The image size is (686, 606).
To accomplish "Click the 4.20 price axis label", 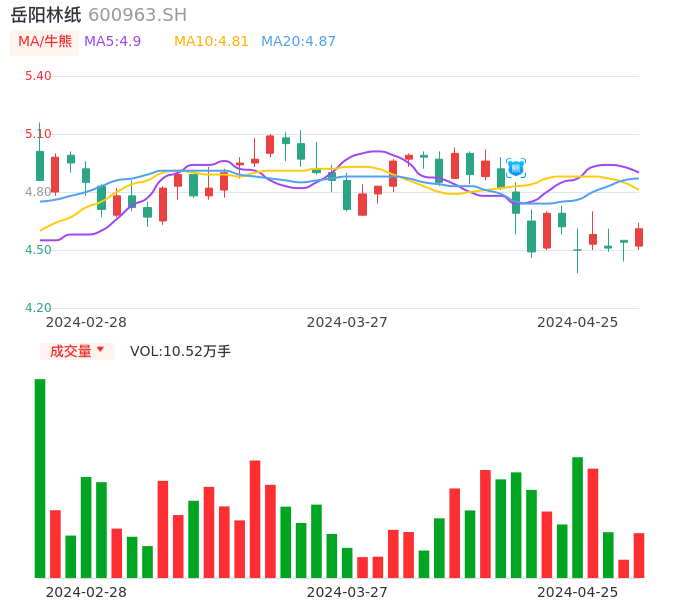I will coord(37,308).
